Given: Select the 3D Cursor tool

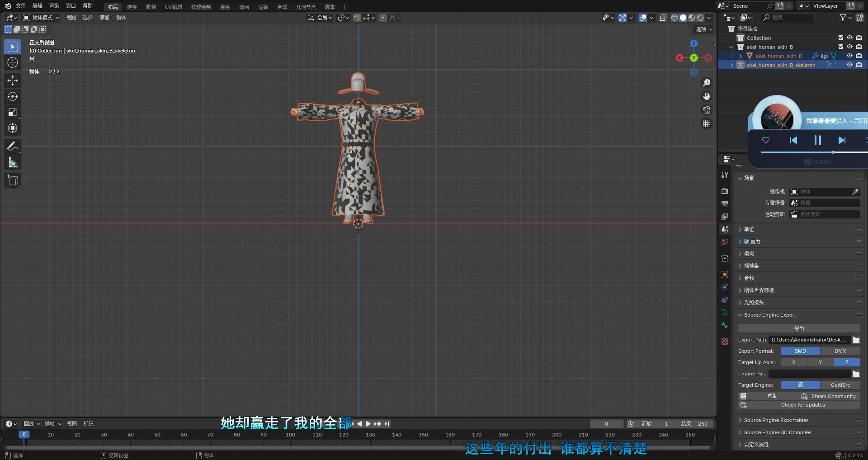Looking at the screenshot, I should click(x=13, y=63).
